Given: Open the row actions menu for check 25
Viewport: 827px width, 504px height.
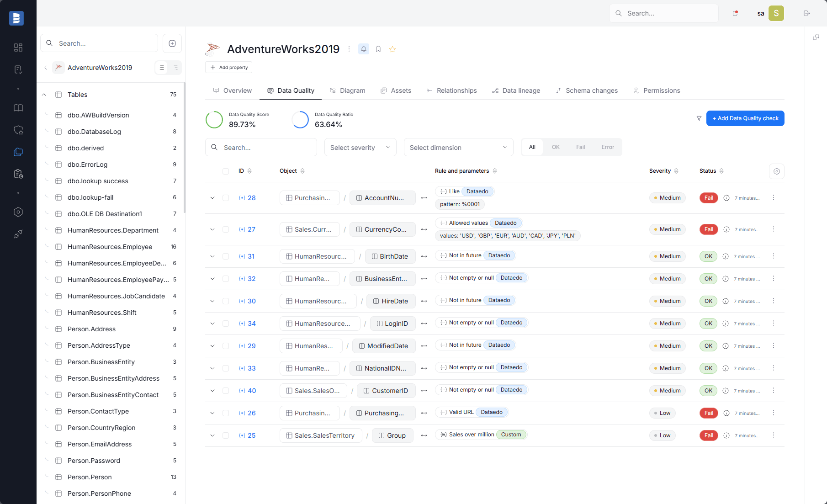Looking at the screenshot, I should (774, 435).
